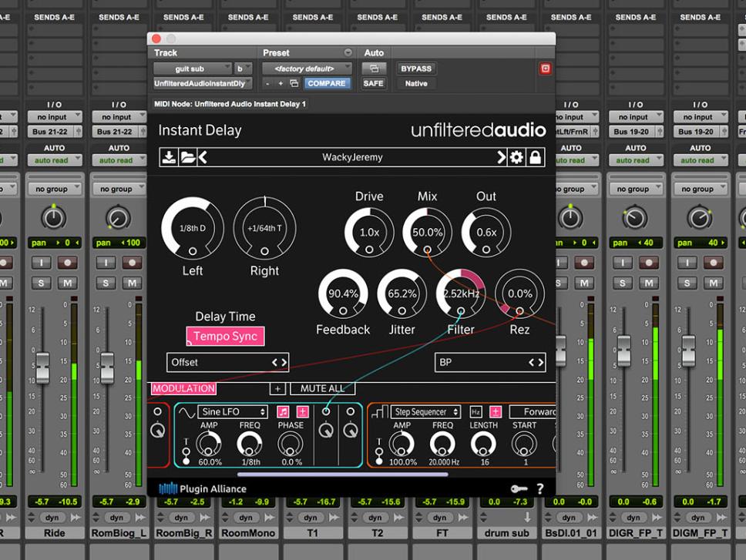Viewport: 746px width, 560px height.
Task: Click the license key icon
Action: [x=519, y=488]
